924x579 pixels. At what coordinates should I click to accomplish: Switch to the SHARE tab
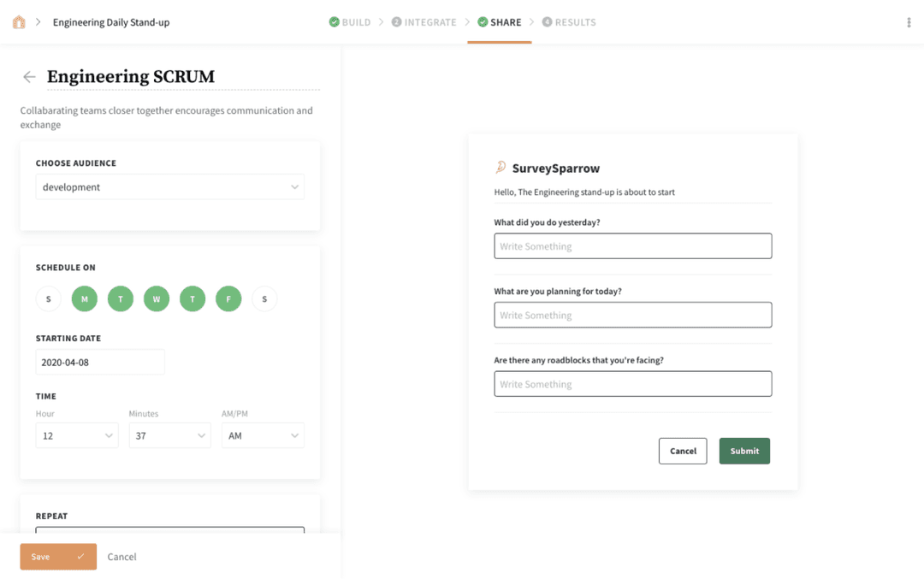click(x=500, y=22)
